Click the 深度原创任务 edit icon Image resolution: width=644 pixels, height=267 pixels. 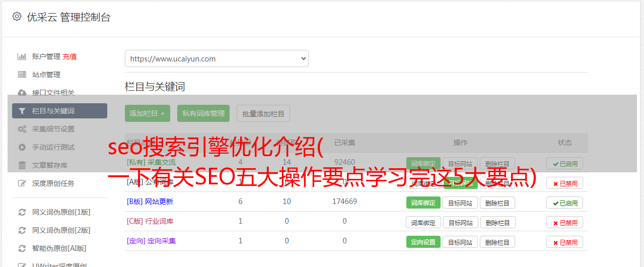coord(22,183)
